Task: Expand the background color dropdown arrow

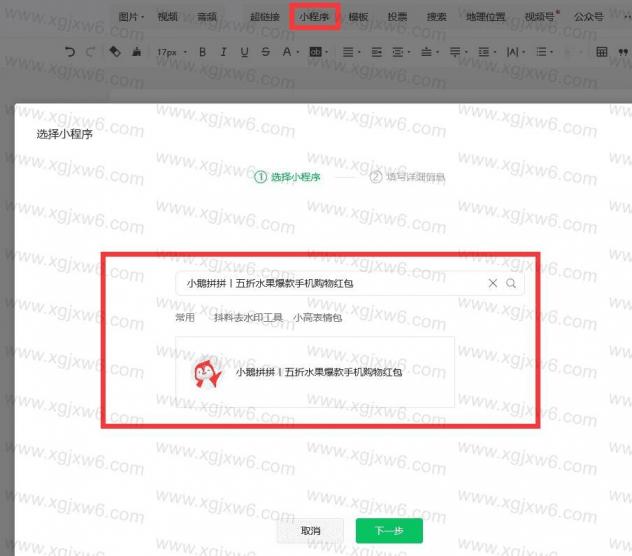Action: click(326, 52)
